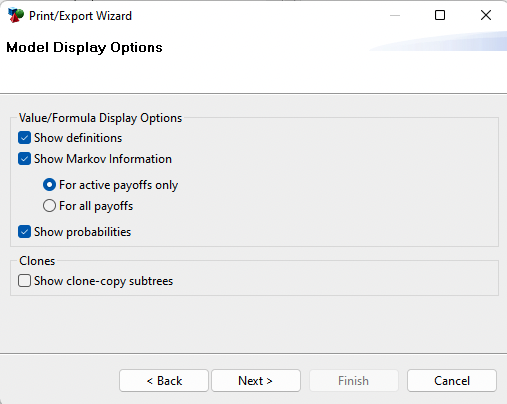Click the Show Markov Information label text

point(103,159)
